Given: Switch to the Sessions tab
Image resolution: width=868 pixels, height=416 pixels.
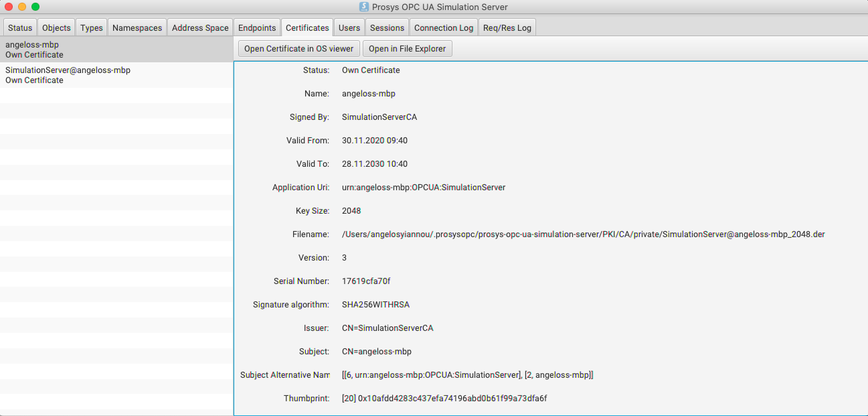Looking at the screenshot, I should [387, 27].
